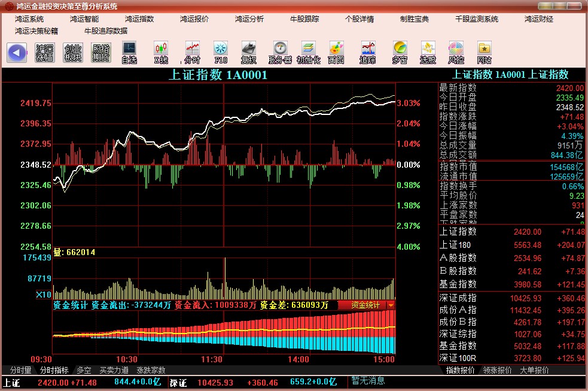Switch to the 分时指标 tab
Screen dimensions: 588x391
[54, 371]
